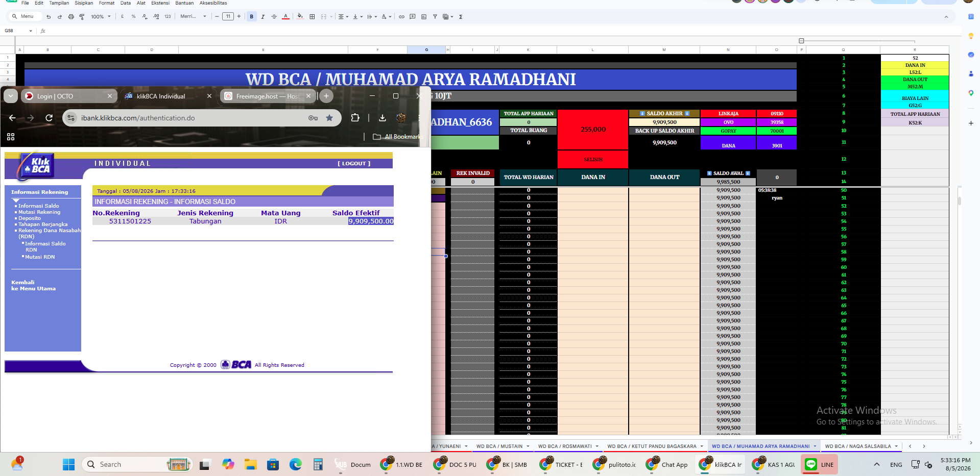Open the Sisipkan menu

(x=84, y=3)
